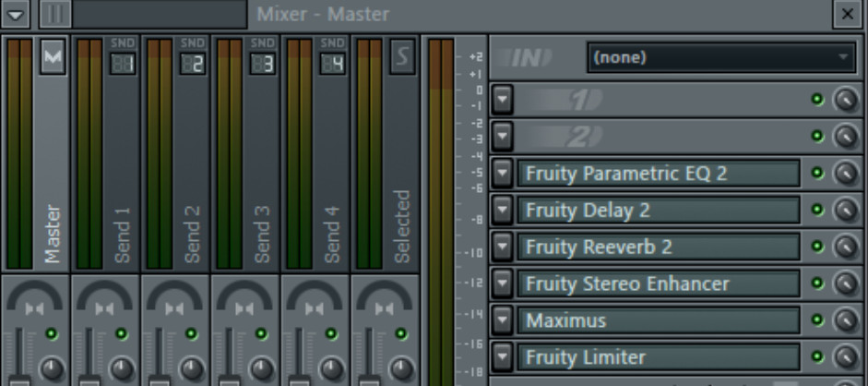Click the Send 1 pan knob
868x386 pixels.
tap(122, 368)
